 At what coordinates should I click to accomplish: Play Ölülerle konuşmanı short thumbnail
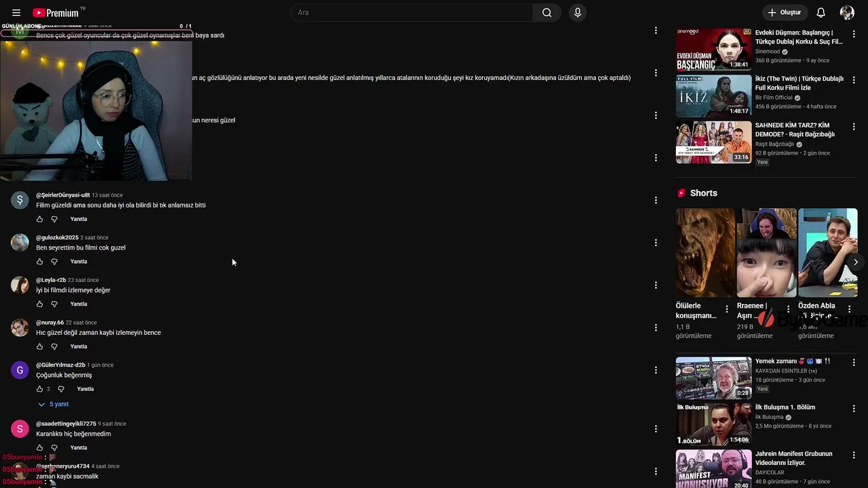(x=705, y=252)
